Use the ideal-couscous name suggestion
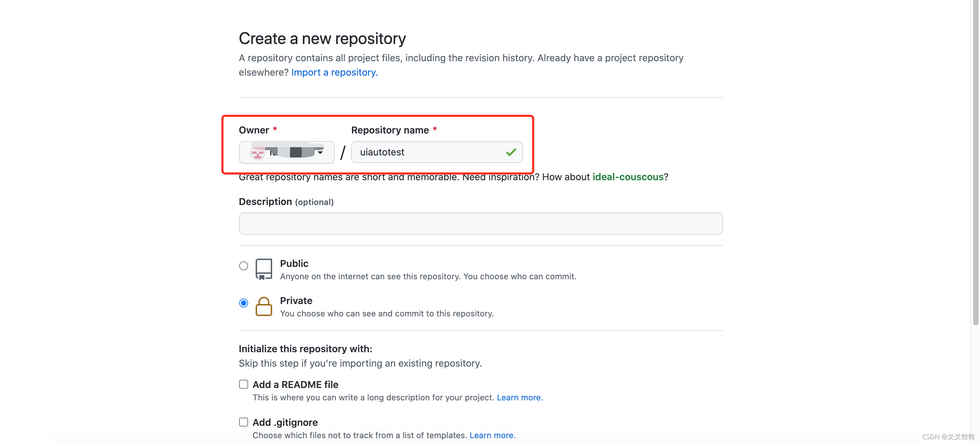 pos(628,177)
